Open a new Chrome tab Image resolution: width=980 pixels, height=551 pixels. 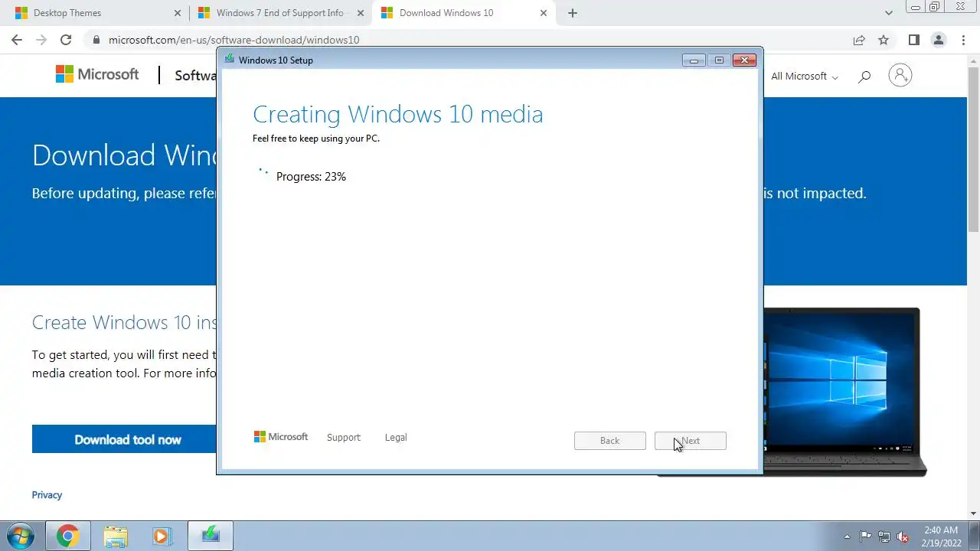tap(573, 13)
